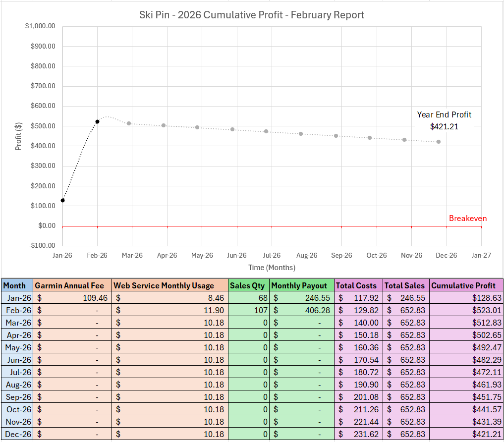Select the black Jan-26 data point
504x442 pixels.
click(x=62, y=200)
